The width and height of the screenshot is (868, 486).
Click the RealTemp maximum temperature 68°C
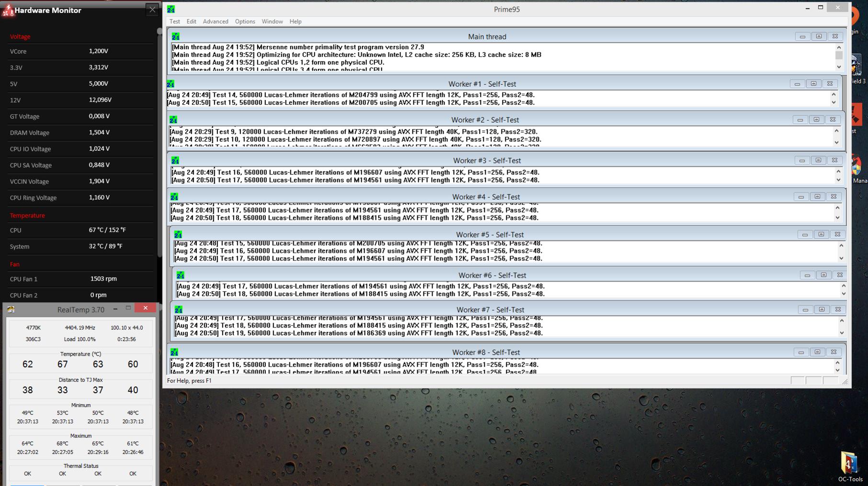click(63, 443)
